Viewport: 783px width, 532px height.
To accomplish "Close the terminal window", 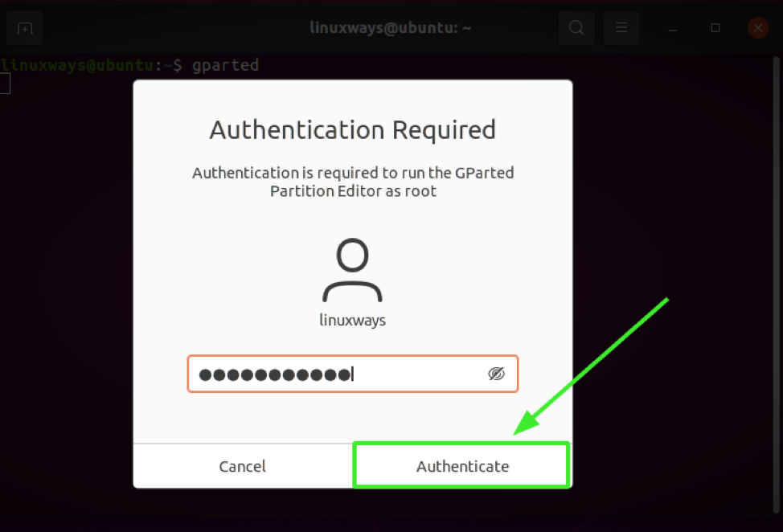I will pos(757,27).
